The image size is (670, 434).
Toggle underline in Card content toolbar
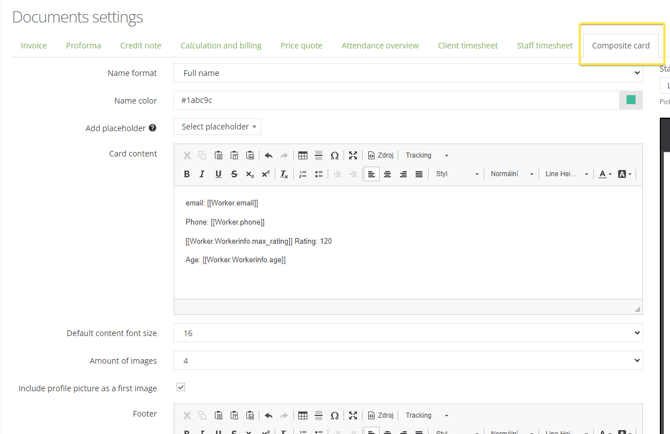click(218, 174)
